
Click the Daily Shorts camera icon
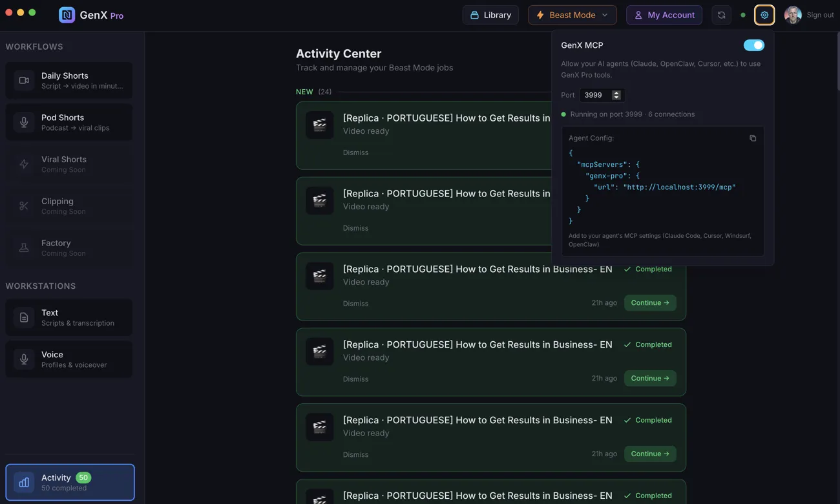click(24, 81)
